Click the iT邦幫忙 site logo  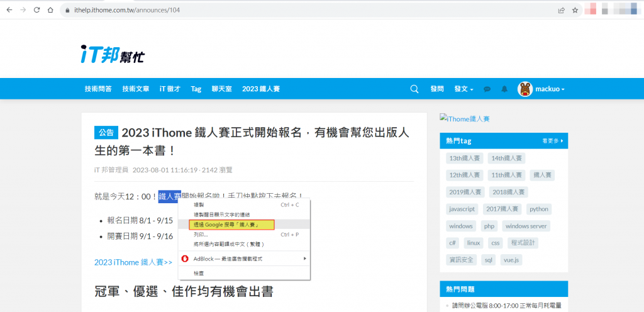click(112, 53)
